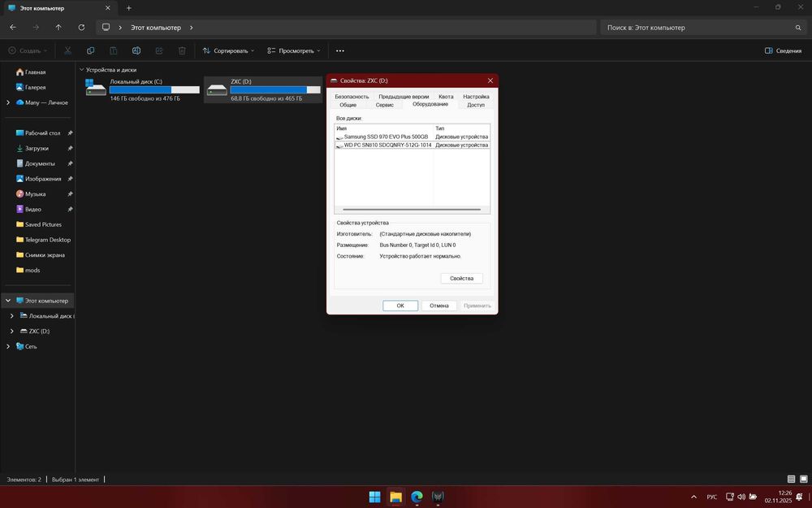Switch to the Предыдущие версии tab
Screen dimensions: 812x508
[404, 97]
